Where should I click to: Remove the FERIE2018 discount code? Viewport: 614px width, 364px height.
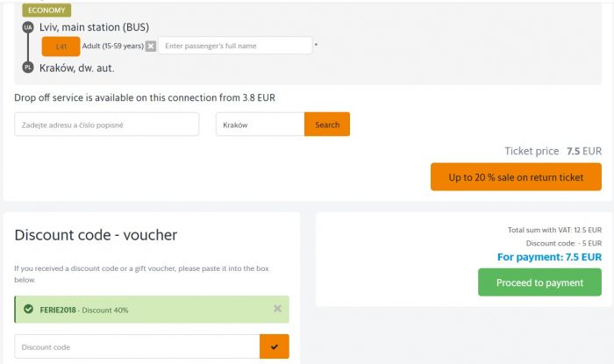tap(277, 309)
